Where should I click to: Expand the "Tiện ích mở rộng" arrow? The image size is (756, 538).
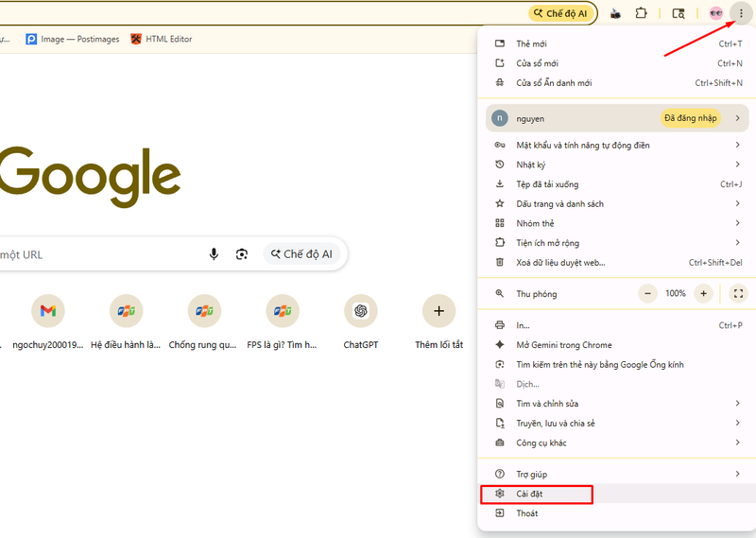pyautogui.click(x=737, y=243)
